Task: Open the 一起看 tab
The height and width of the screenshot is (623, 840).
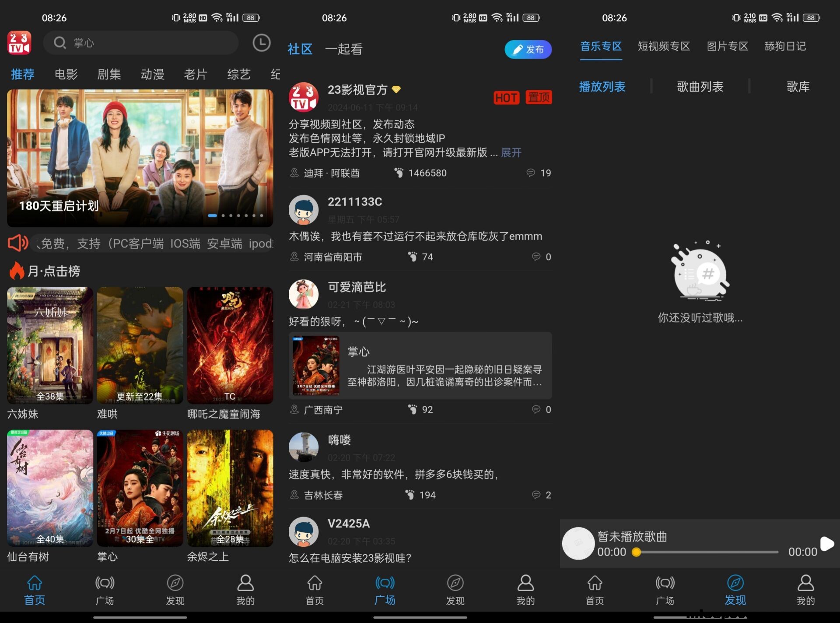Action: tap(344, 49)
